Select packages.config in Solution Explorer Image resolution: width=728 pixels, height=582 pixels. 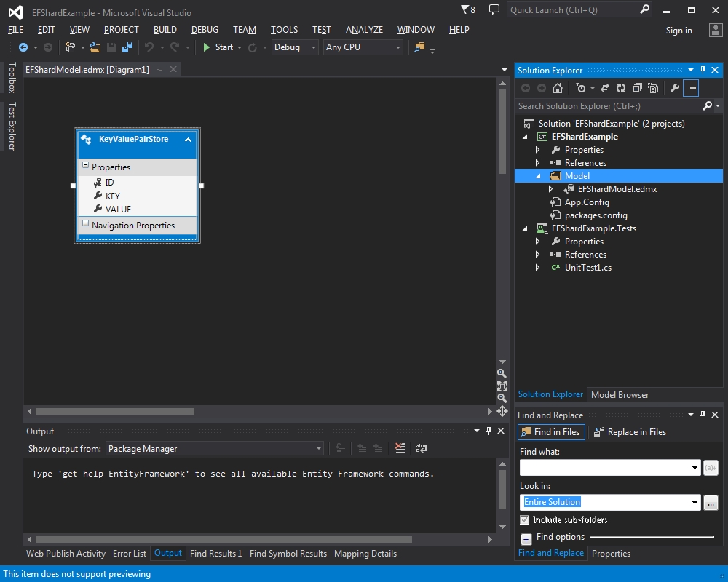tap(596, 215)
